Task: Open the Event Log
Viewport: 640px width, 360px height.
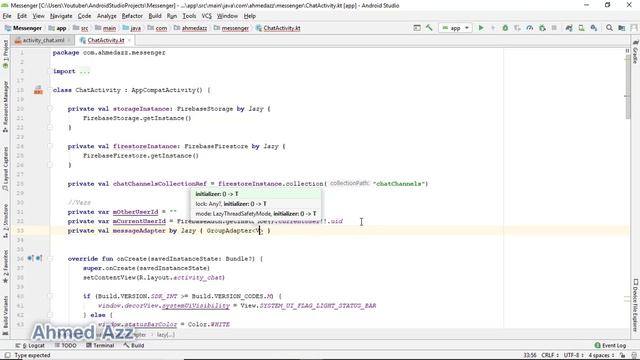Action: (x=610, y=345)
